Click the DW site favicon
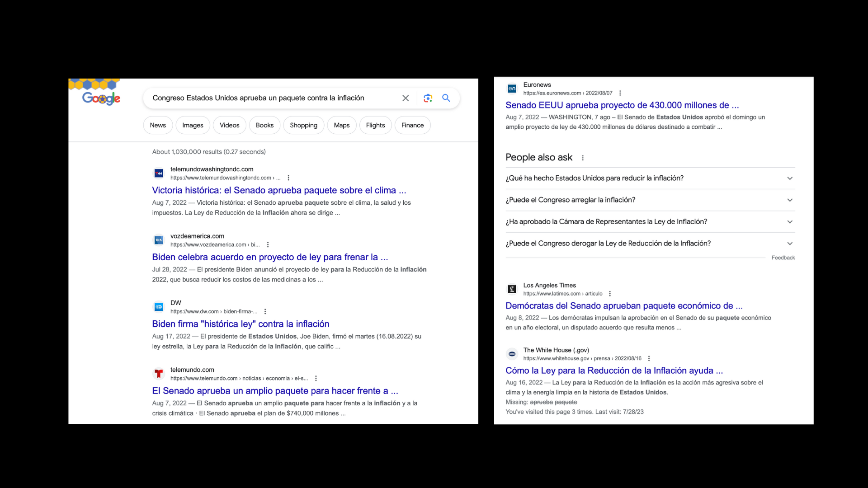Screen dimensions: 868x488 [159, 307]
